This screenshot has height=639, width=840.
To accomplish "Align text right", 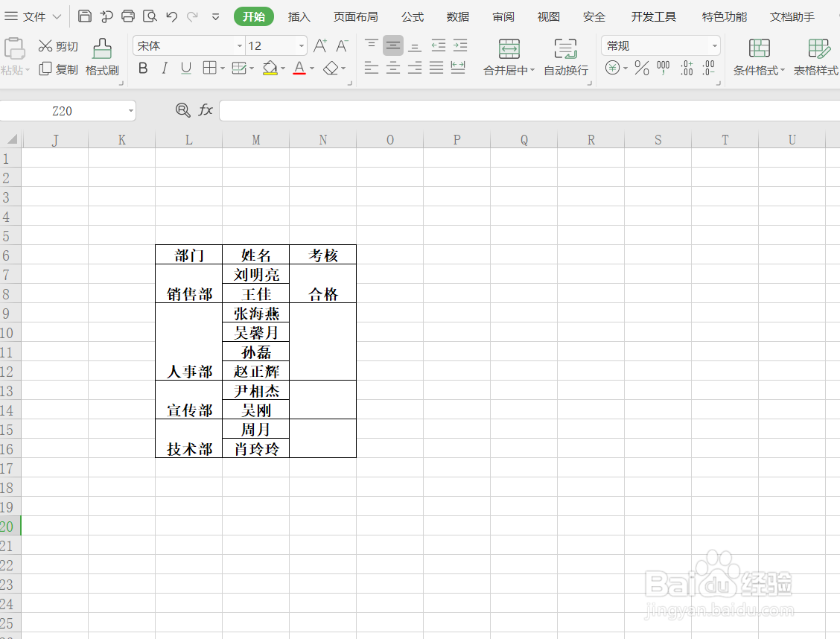I will (415, 68).
